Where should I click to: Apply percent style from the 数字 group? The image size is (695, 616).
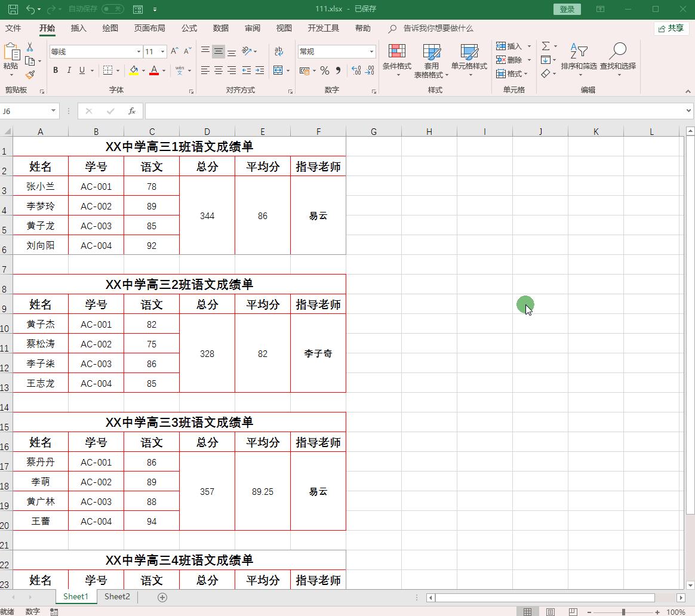[325, 71]
